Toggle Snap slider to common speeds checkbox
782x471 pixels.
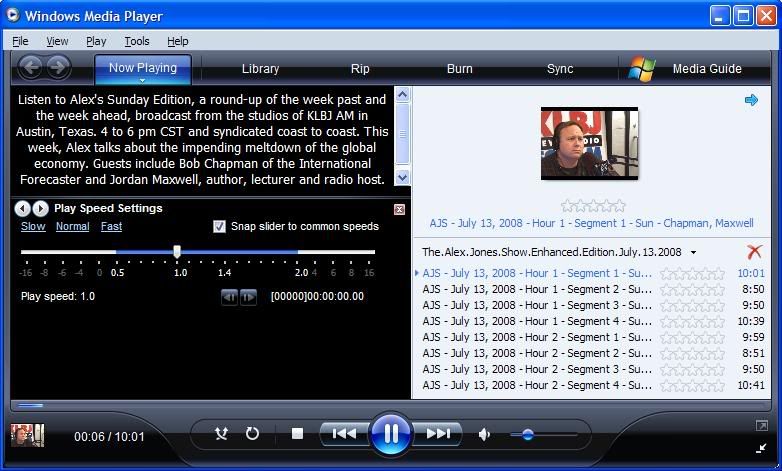pos(219,227)
